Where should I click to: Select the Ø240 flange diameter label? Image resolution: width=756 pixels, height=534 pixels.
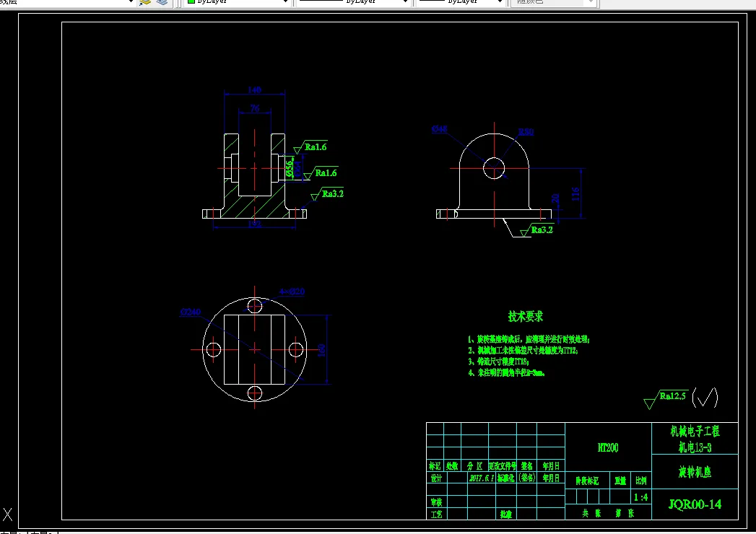(x=191, y=312)
